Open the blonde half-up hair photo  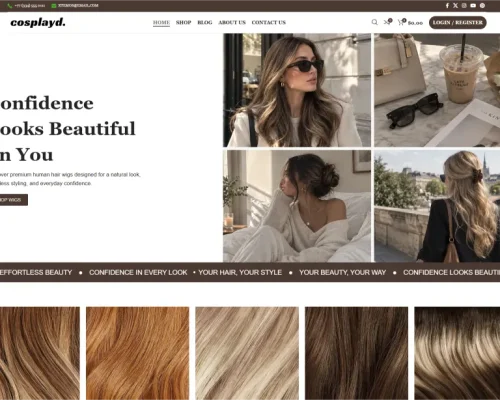[437, 206]
